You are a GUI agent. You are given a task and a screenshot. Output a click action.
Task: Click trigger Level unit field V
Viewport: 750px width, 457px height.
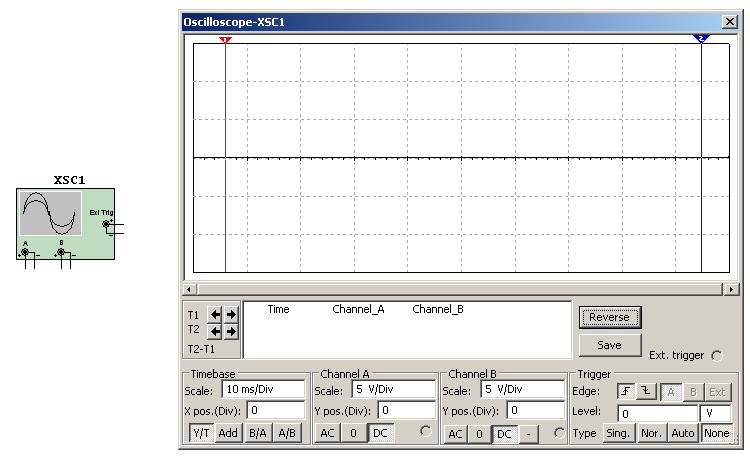tap(715, 413)
